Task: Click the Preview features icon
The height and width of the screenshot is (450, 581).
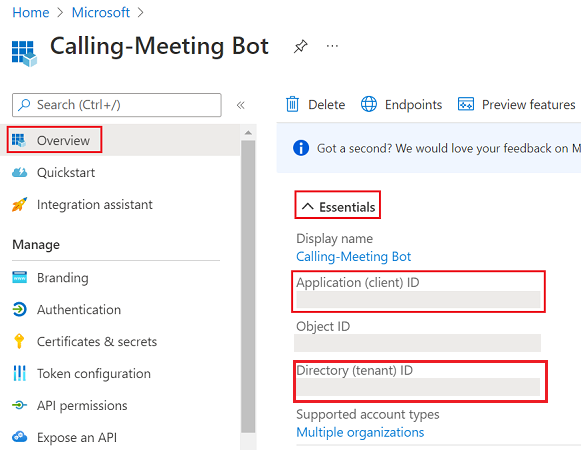Action: coord(466,104)
